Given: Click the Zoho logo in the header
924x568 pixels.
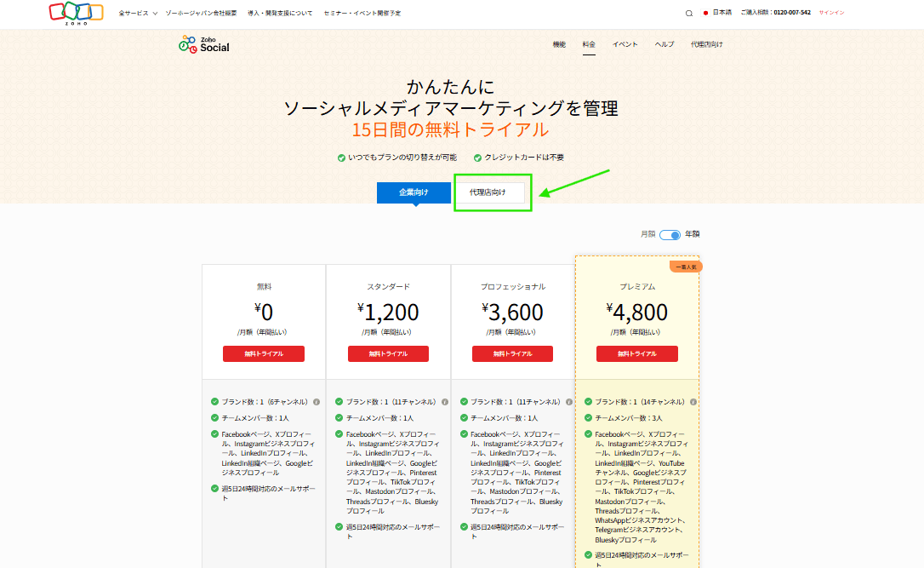Looking at the screenshot, I should point(77,13).
